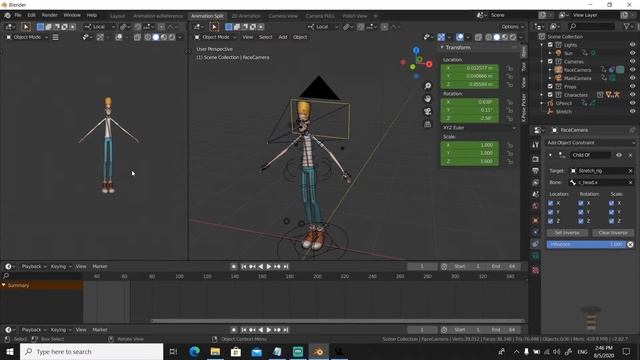Click the Sun light icon in outliner

[x=558, y=53]
